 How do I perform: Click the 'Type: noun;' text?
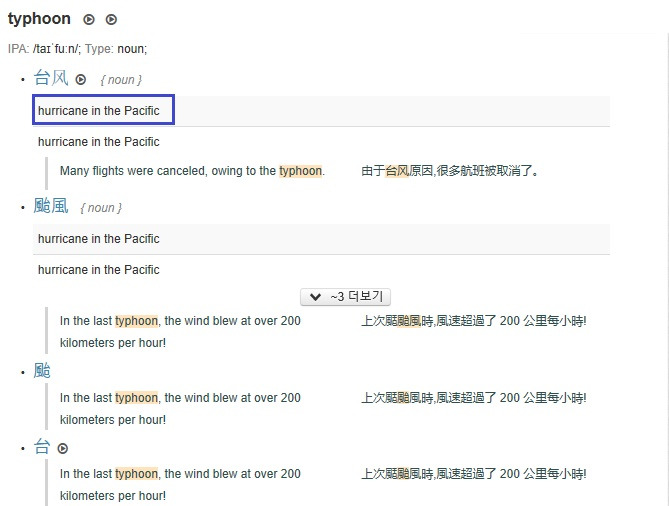pyautogui.click(x=116, y=49)
